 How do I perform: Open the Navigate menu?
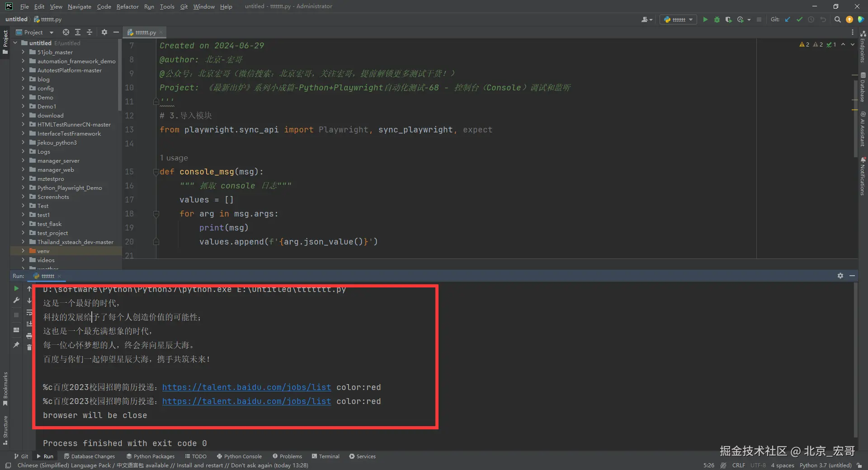[80, 6]
